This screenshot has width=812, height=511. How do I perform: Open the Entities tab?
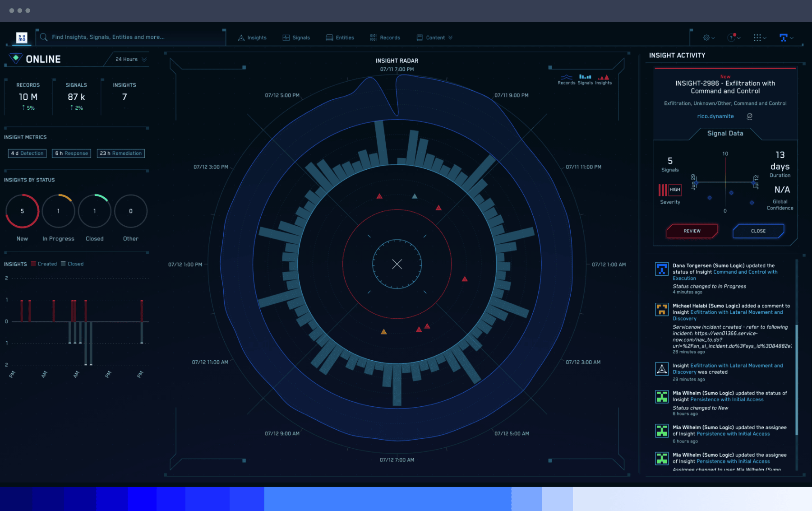click(340, 38)
